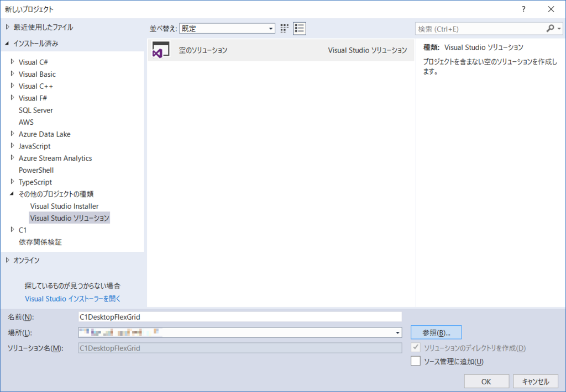Select Visual C# category label
The image size is (566, 392).
(x=33, y=62)
